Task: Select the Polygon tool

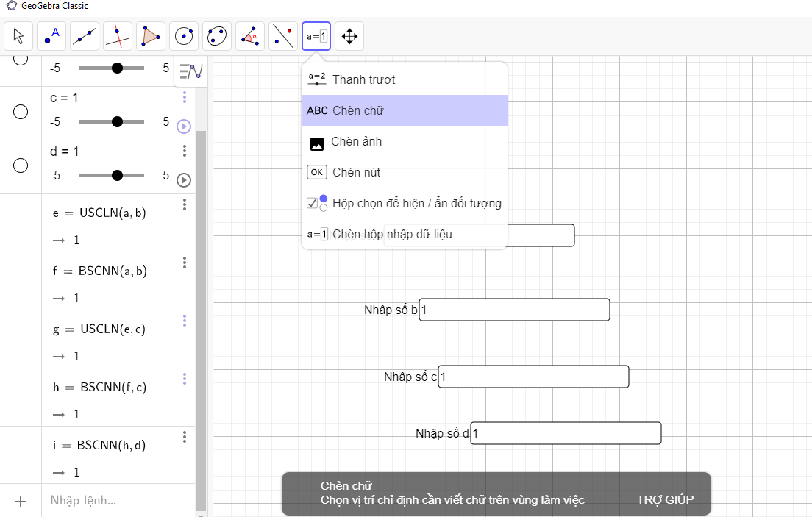Action: pyautogui.click(x=151, y=35)
